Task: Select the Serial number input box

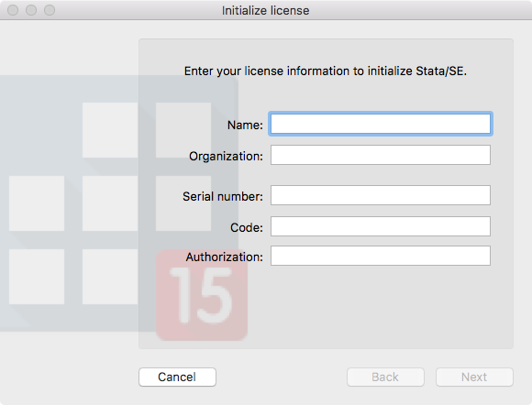Action: [x=381, y=195]
